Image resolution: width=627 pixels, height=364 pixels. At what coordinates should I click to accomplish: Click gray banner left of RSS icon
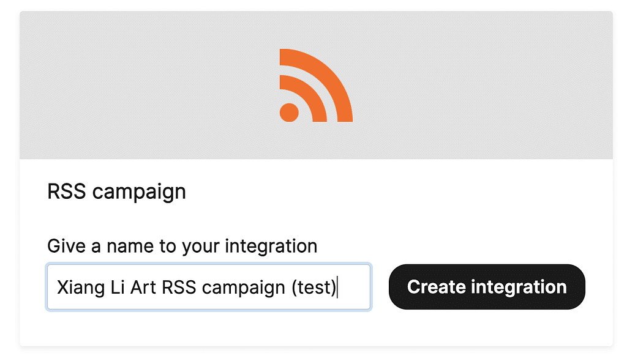[149, 85]
